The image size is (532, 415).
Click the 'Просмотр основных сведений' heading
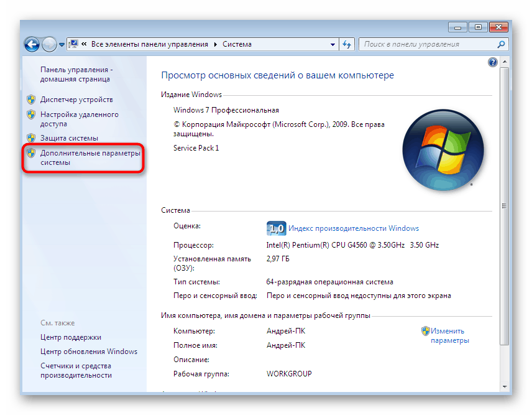pyautogui.click(x=277, y=75)
